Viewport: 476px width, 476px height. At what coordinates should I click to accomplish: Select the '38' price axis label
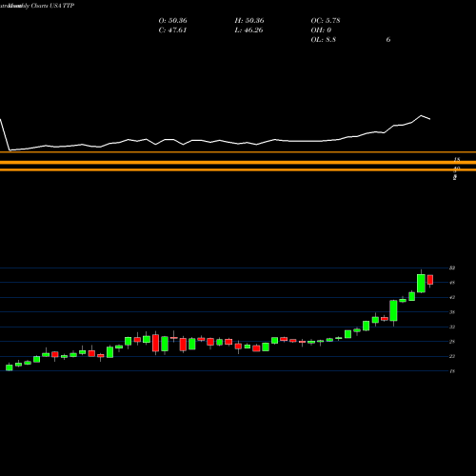tap(452, 312)
